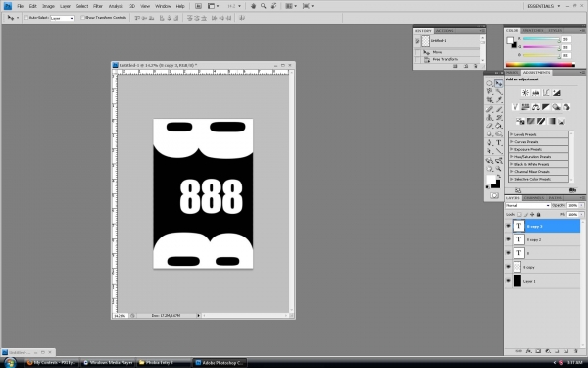Viewport: 588px width, 368px height.
Task: Select the Zoom tool in the toolbox
Action: [x=499, y=169]
